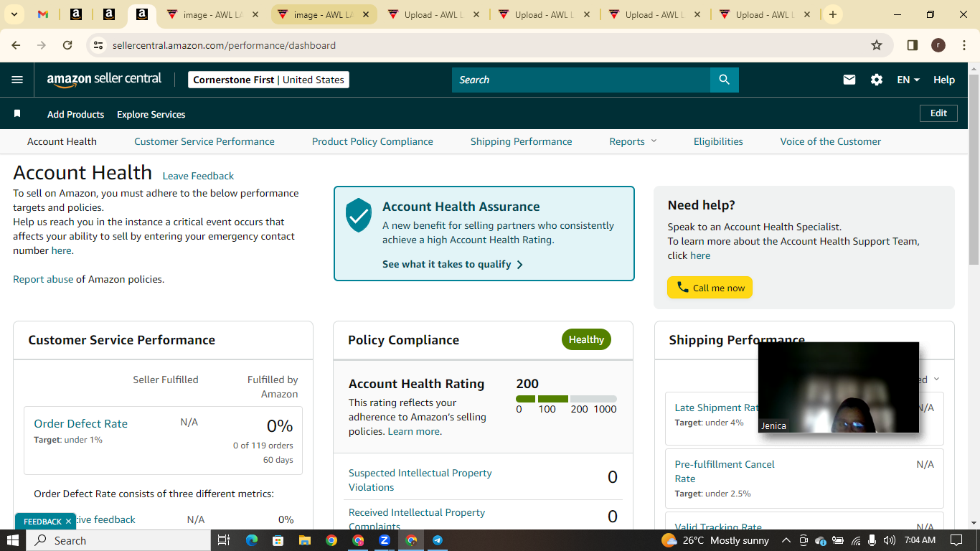Go to the Shipping Performance tab
The height and width of the screenshot is (551, 980).
522,141
